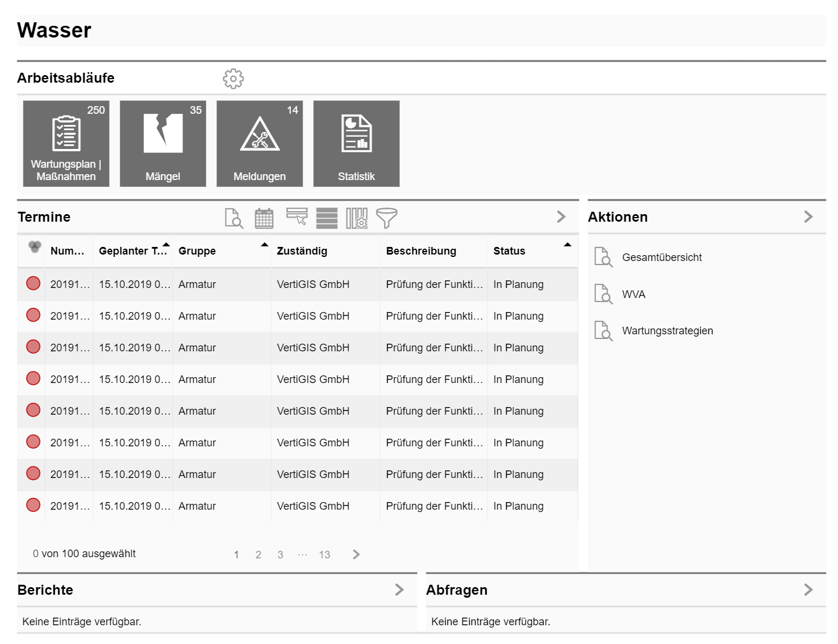The height and width of the screenshot is (644, 838).
Task: Click the Zuständig column header
Action: 302,251
